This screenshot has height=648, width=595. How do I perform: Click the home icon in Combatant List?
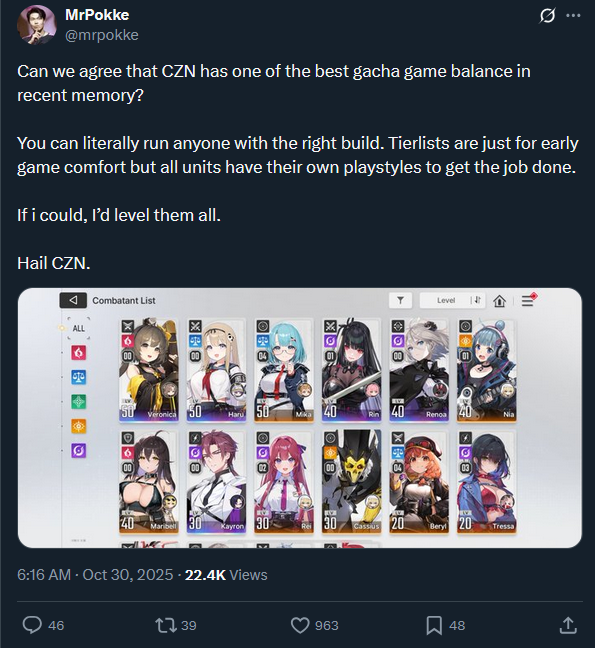[x=500, y=301]
